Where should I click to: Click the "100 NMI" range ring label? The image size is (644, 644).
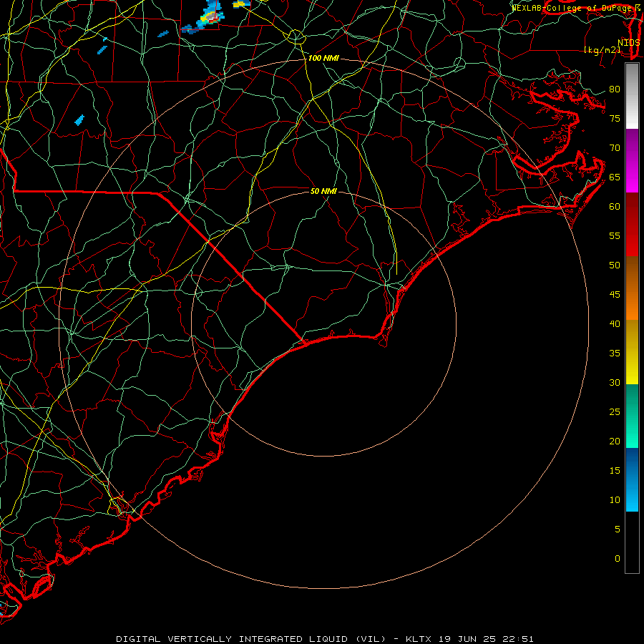323,59
